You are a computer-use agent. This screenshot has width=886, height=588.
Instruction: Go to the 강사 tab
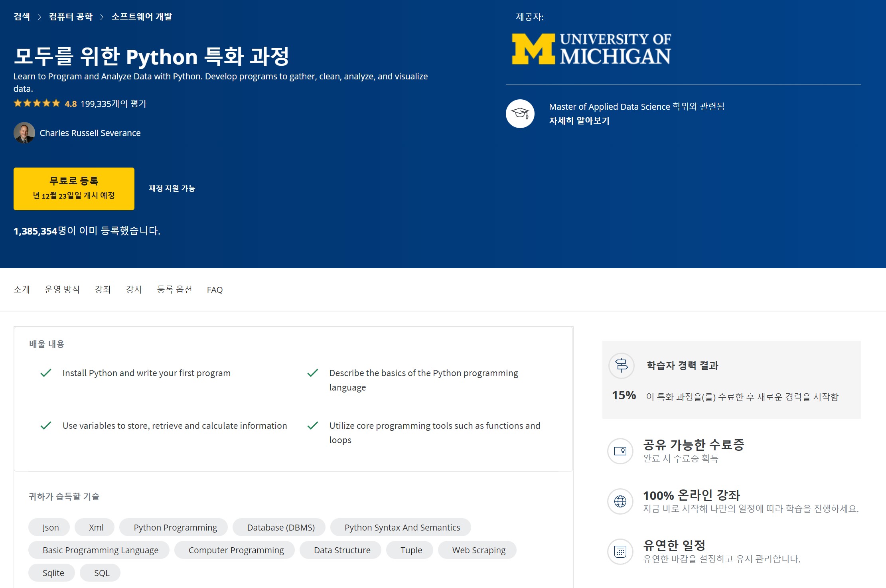(x=134, y=290)
